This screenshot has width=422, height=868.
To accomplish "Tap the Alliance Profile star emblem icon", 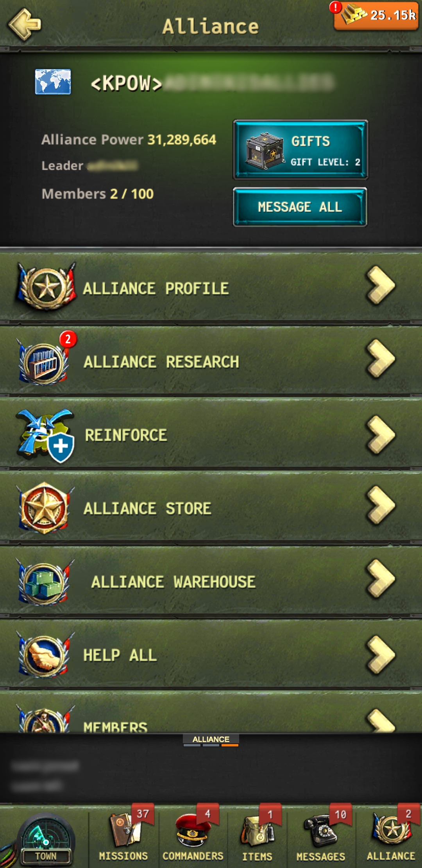I will 46,287.
